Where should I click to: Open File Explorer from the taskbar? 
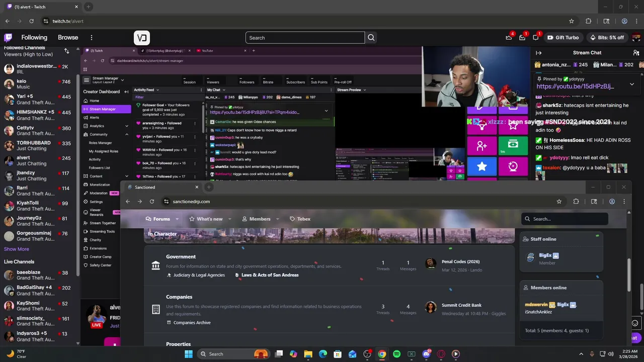[308, 354]
